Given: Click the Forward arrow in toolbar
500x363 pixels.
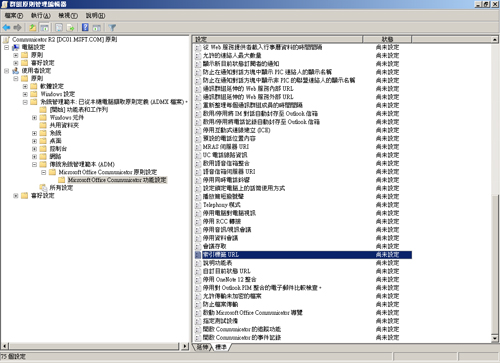Looking at the screenshot, I should [18, 27].
